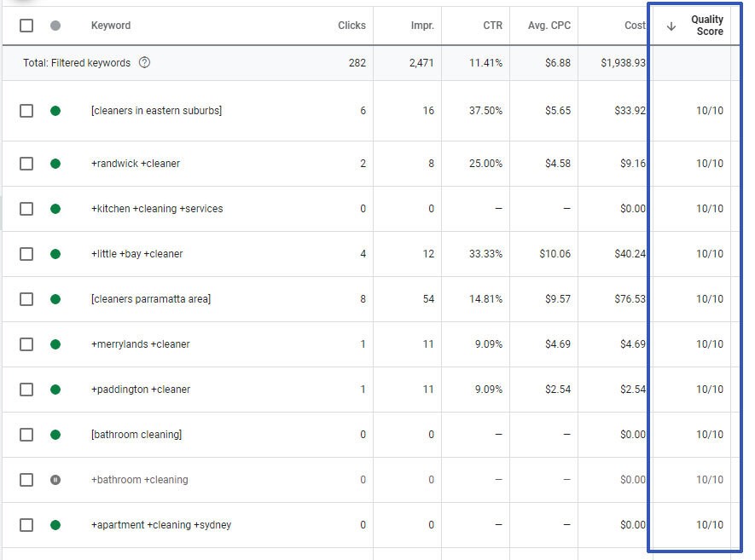
Task: Click green status dot of +merrylands +cleaner
Action: tap(55, 344)
